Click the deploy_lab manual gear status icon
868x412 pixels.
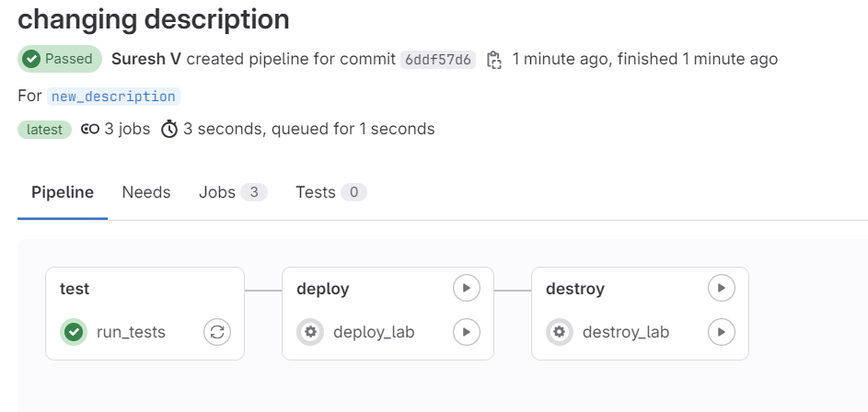tap(311, 332)
